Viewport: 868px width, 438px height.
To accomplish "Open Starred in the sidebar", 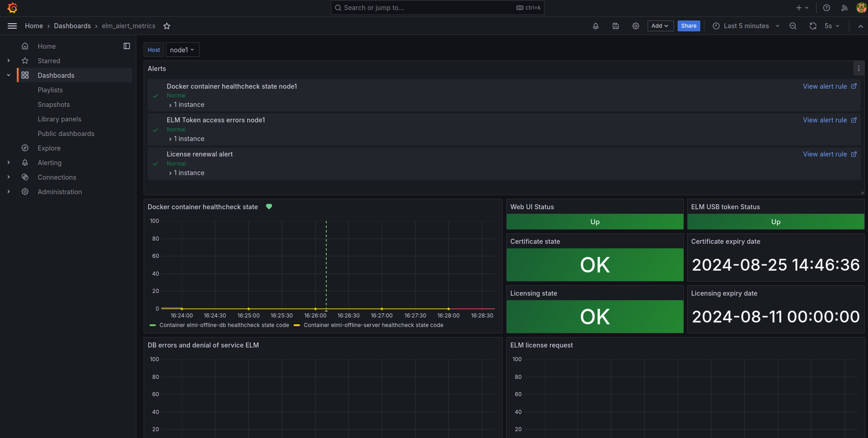I will tap(49, 61).
